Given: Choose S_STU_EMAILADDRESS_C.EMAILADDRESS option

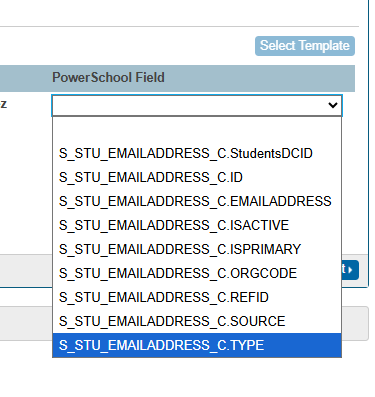Looking at the screenshot, I should pyautogui.click(x=197, y=201).
